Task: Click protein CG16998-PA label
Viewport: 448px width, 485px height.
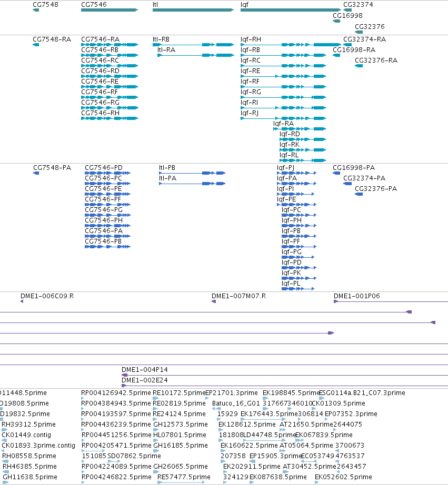Action: coord(354,168)
